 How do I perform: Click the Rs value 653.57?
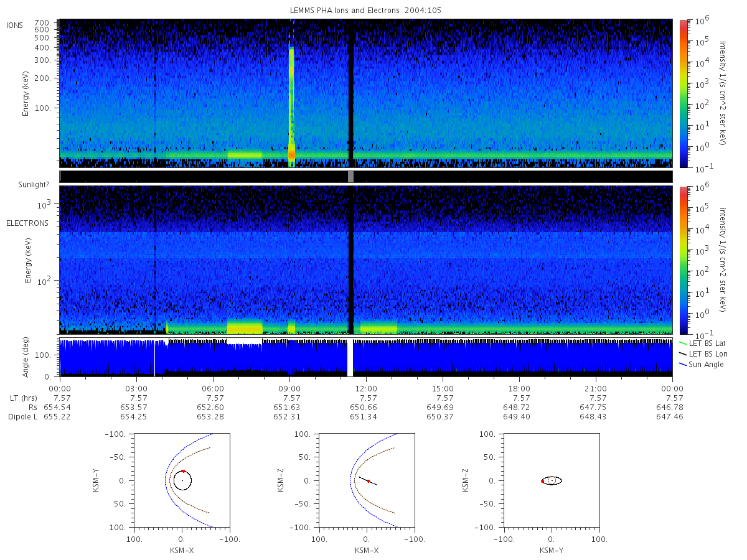tap(133, 407)
